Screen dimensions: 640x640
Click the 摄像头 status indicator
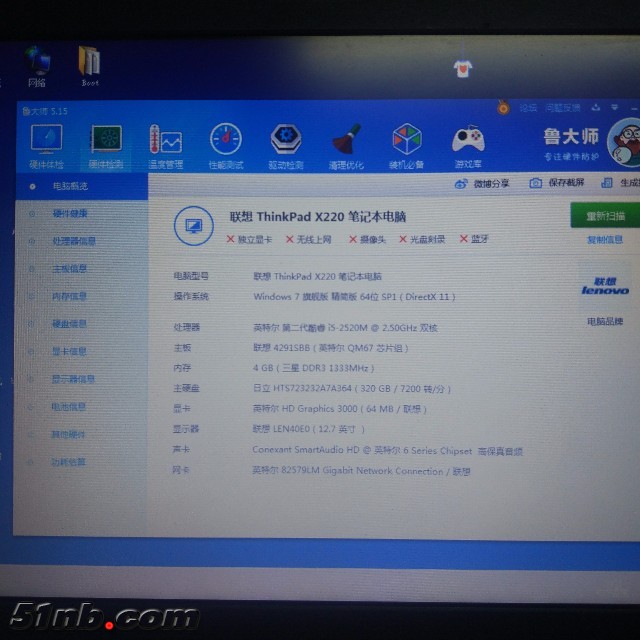coord(368,239)
